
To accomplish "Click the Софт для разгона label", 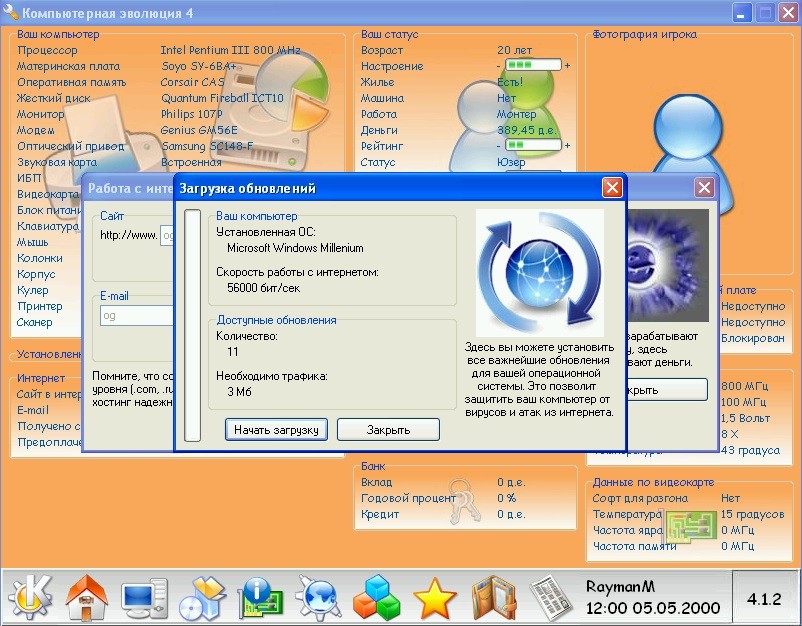I will 640,498.
